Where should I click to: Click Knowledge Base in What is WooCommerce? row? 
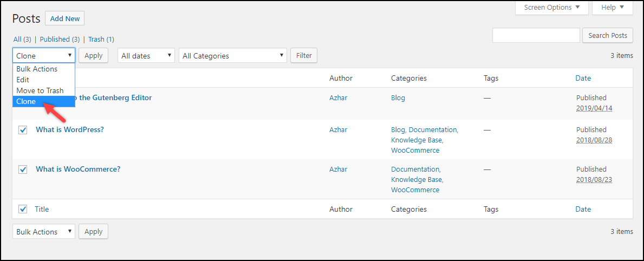[417, 179]
